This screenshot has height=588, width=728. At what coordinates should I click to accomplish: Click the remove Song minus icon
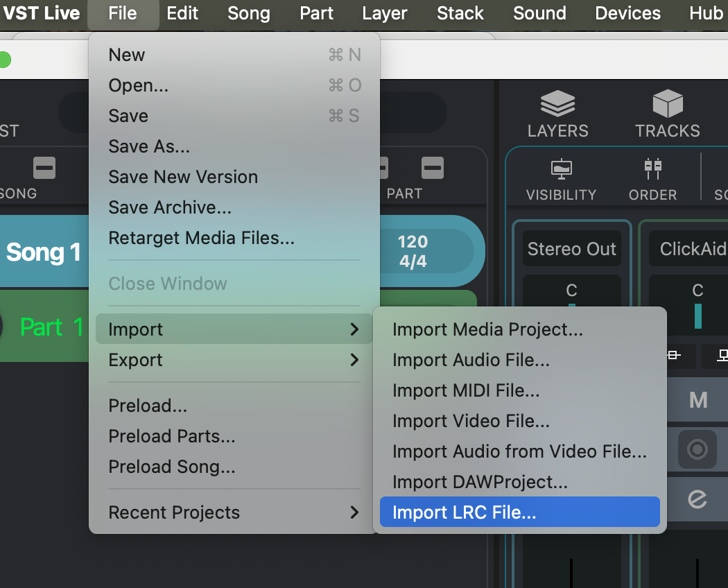tap(44, 168)
